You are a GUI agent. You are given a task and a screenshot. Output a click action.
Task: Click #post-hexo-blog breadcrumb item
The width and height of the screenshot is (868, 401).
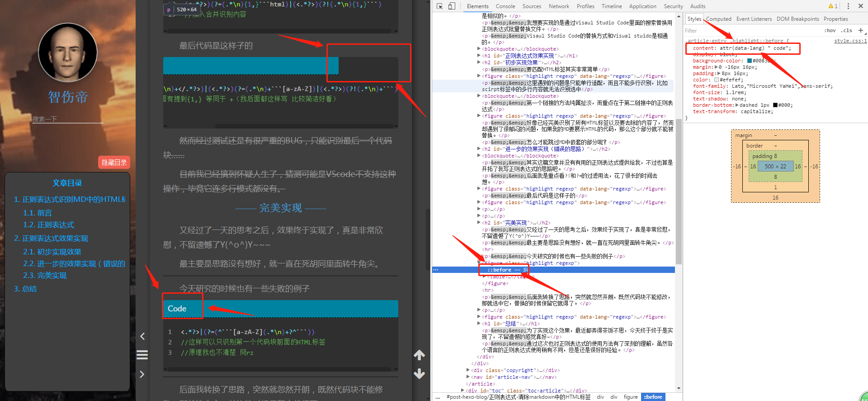519,397
